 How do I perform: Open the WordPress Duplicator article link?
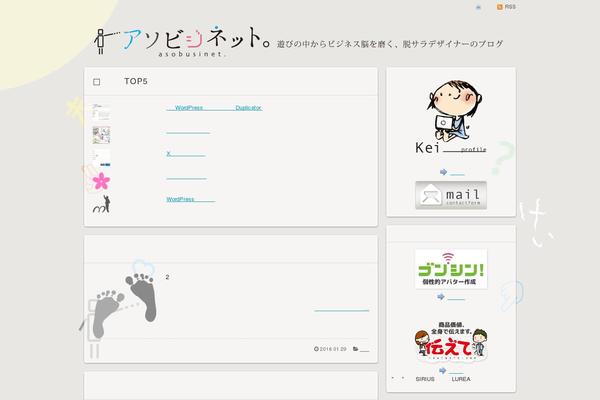(214, 108)
